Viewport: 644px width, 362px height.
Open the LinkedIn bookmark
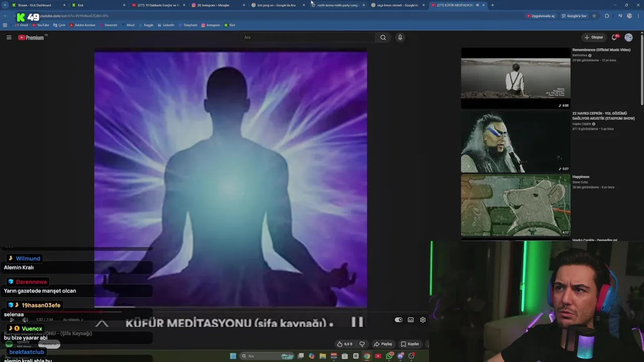pos(166,25)
